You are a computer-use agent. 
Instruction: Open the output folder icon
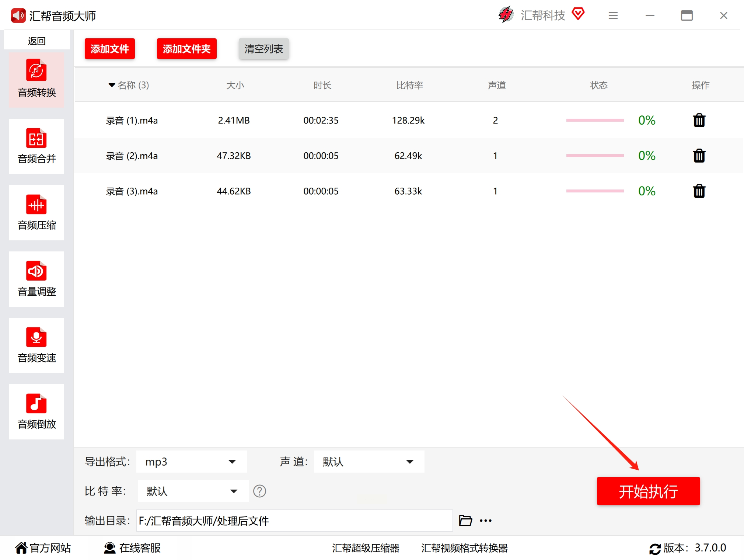465,521
